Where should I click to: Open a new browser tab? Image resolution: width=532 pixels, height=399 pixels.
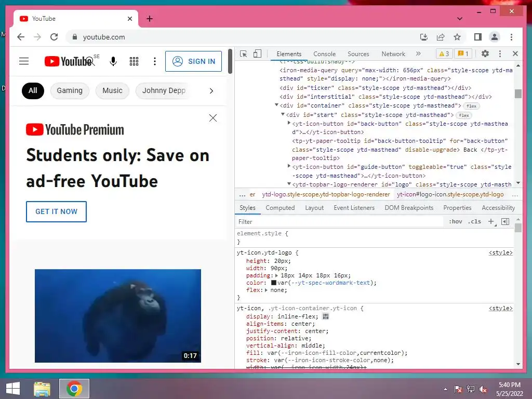(x=150, y=19)
